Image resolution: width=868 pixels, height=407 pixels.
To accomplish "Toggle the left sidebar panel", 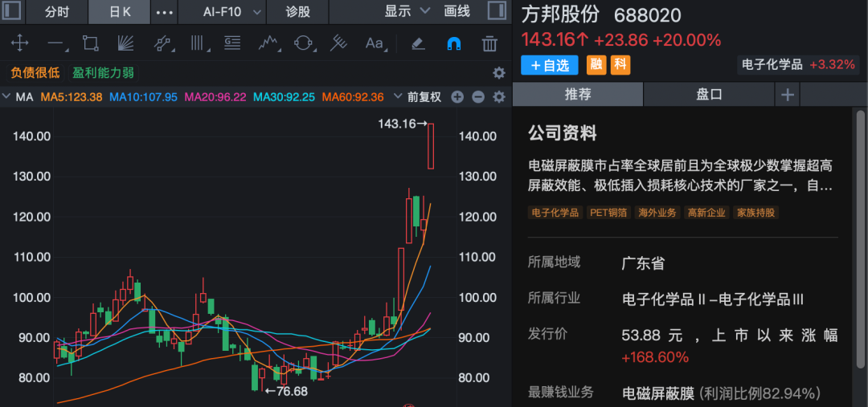I will [13, 12].
